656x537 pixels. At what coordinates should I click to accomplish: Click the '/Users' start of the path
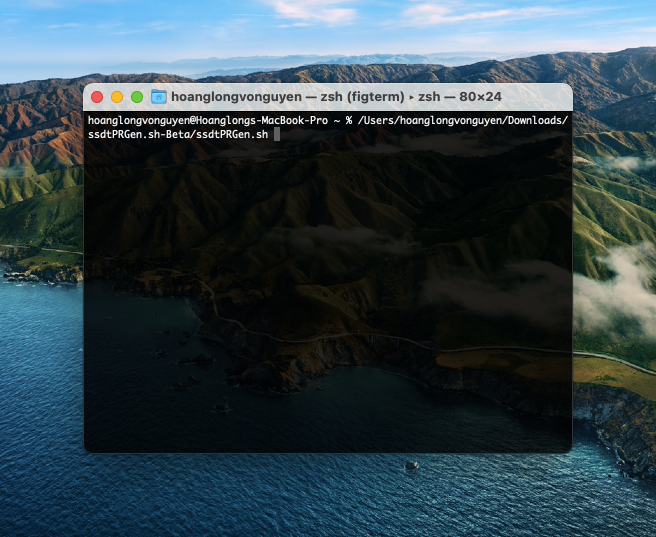(x=374, y=120)
